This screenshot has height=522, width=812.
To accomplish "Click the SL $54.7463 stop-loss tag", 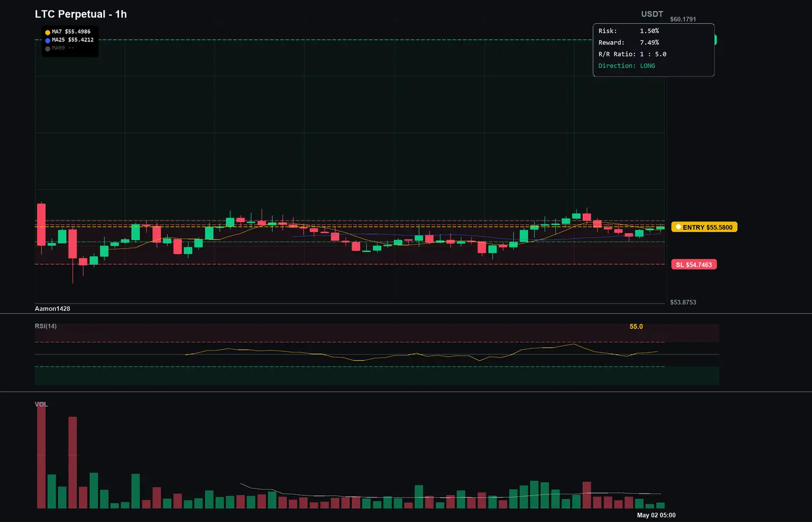I will pyautogui.click(x=694, y=264).
